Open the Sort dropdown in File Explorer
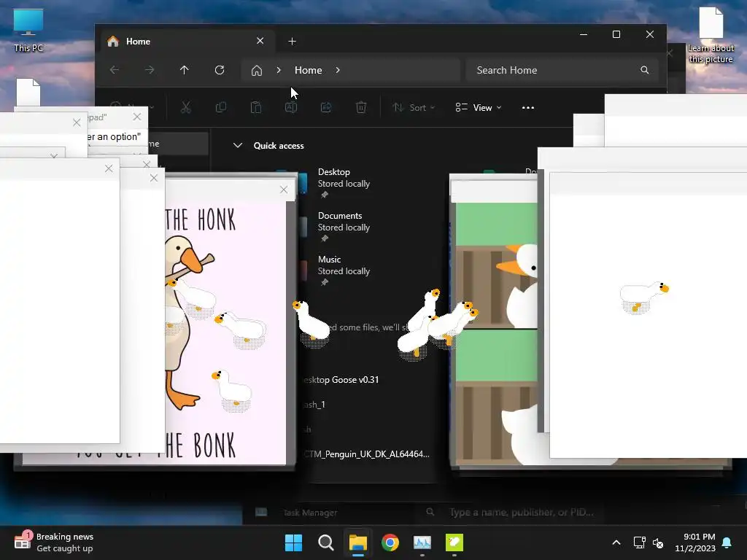 414,108
